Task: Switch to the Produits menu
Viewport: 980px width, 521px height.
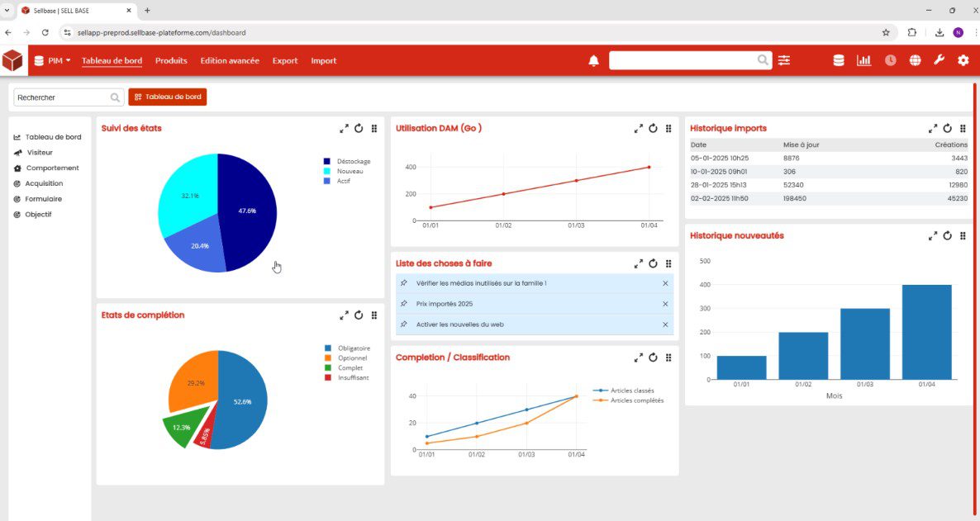Action: [x=170, y=60]
